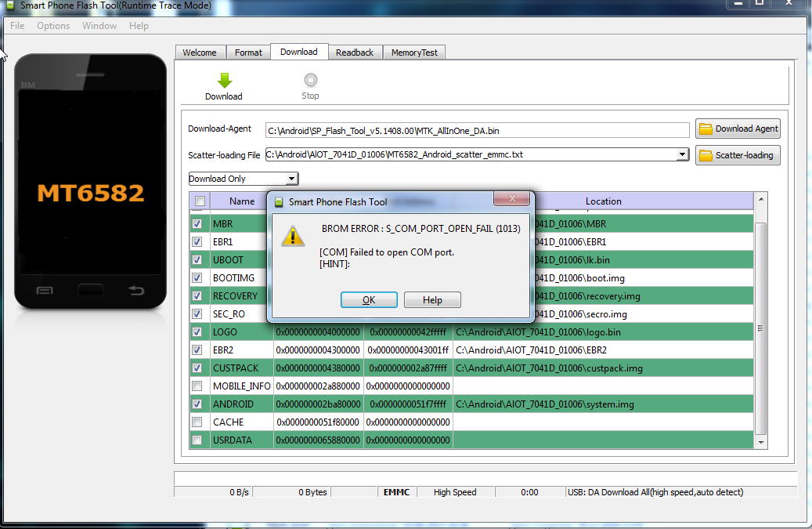Click Help button in error dialog
This screenshot has width=812, height=529.
pyautogui.click(x=432, y=300)
